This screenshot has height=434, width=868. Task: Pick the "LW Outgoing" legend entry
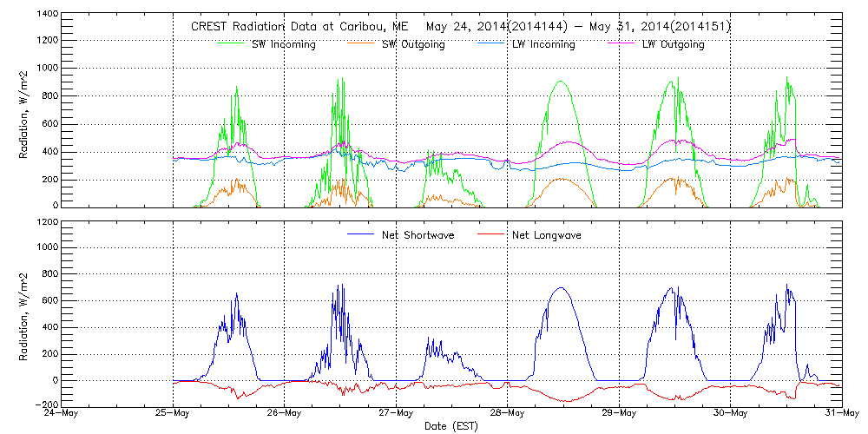(x=673, y=44)
